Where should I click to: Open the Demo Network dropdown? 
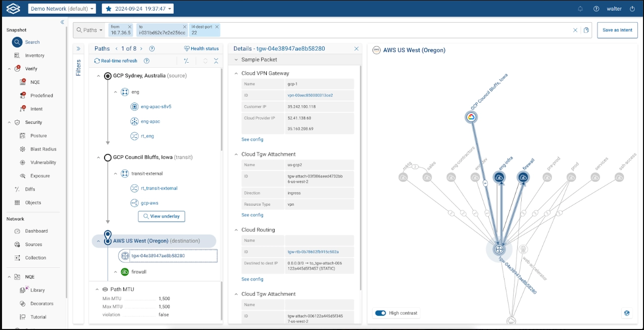coord(62,9)
